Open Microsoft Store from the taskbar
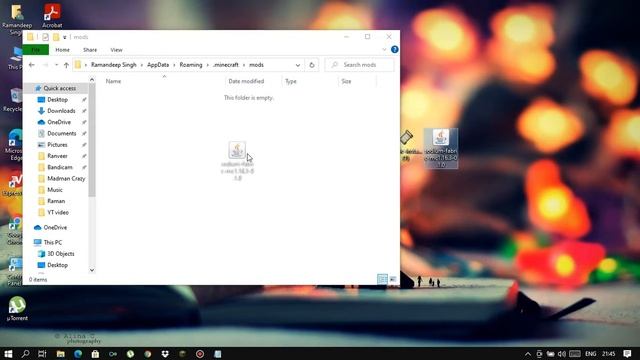Screen dimensions: 640x360 coord(95,354)
